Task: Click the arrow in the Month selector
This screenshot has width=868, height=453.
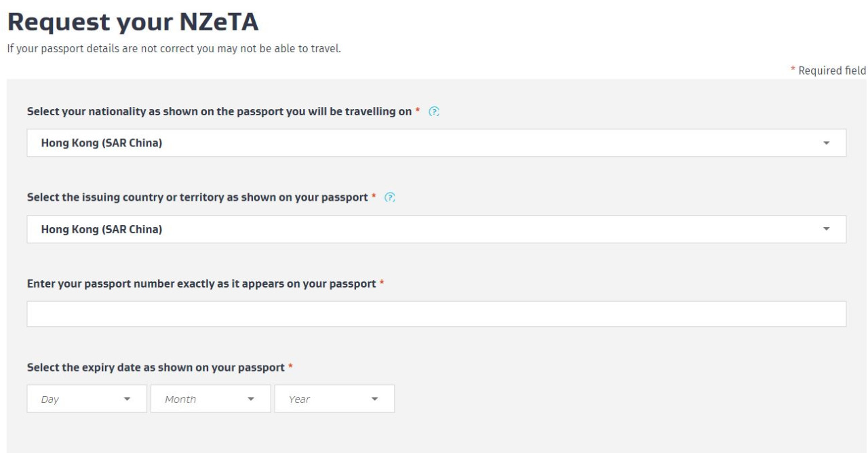Action: (251, 399)
